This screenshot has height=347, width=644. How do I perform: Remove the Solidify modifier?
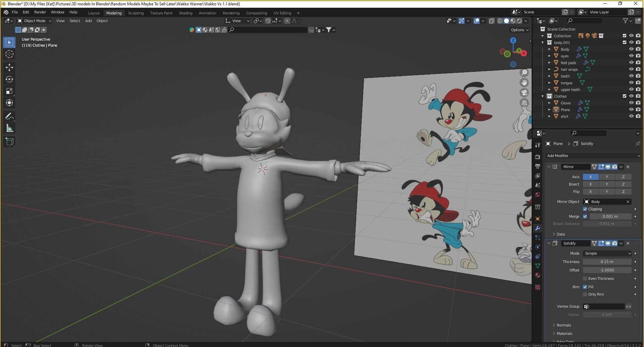coord(628,243)
